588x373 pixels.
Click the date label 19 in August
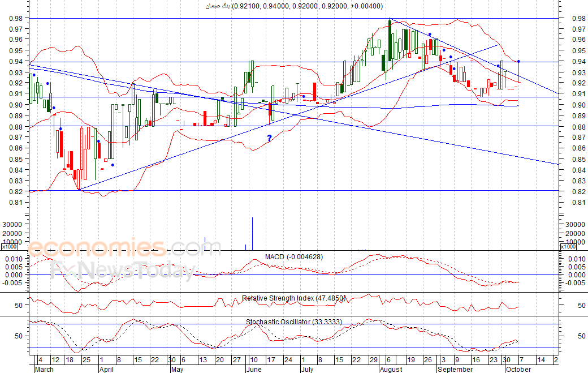pyautogui.click(x=411, y=360)
